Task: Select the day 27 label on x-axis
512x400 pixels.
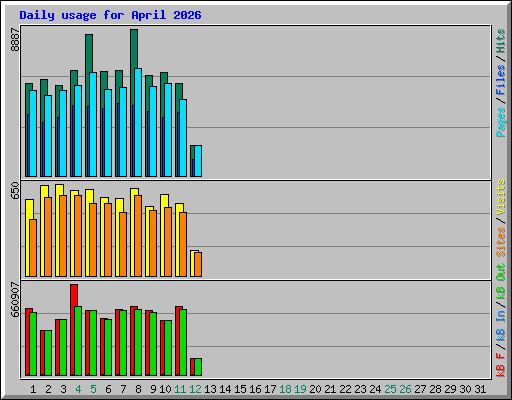Action: [420, 389]
